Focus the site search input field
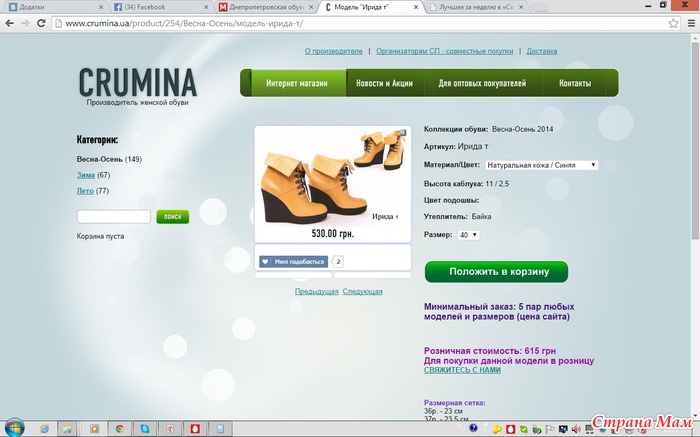Viewport: 700px width, 437px height. (114, 216)
